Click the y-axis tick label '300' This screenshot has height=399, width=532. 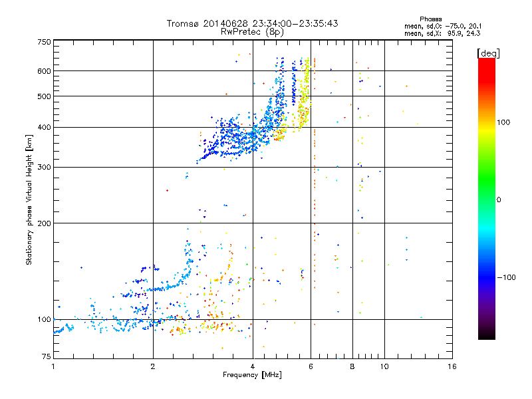(x=44, y=168)
